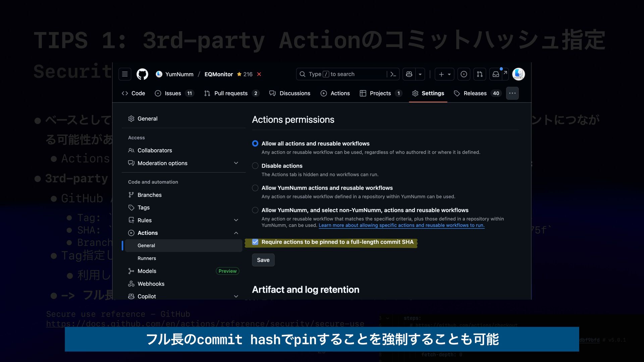Click the issues circle header icon
This screenshot has height=362, width=644.
pos(464,74)
